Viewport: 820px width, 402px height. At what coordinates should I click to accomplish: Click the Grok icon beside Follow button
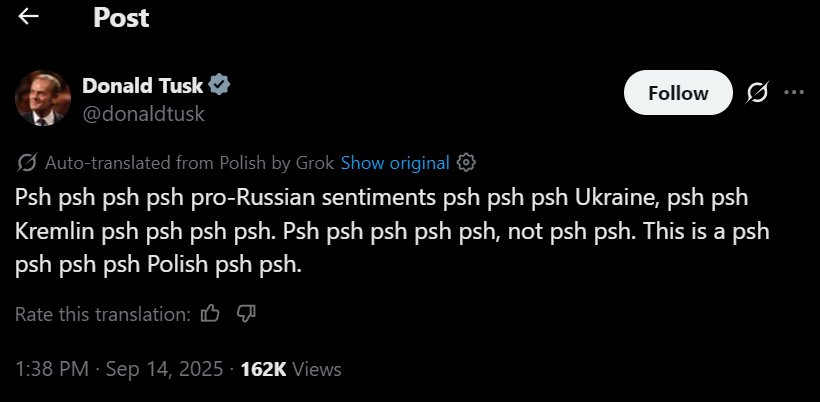click(757, 93)
